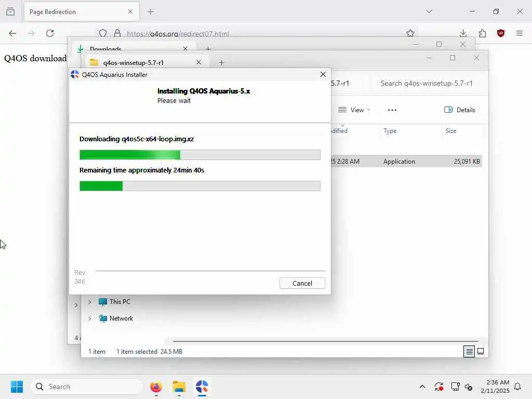Open Firefox application menu
532x399 pixels.
coord(520,33)
